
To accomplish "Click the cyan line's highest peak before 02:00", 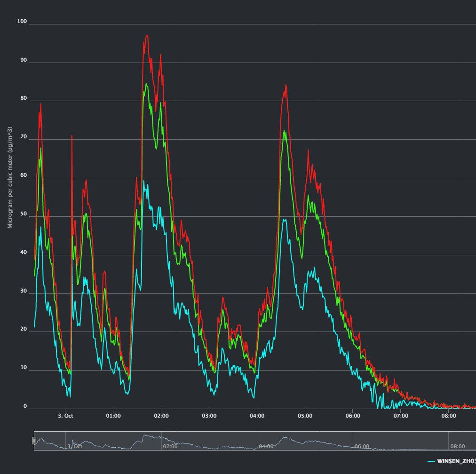I will (144, 182).
